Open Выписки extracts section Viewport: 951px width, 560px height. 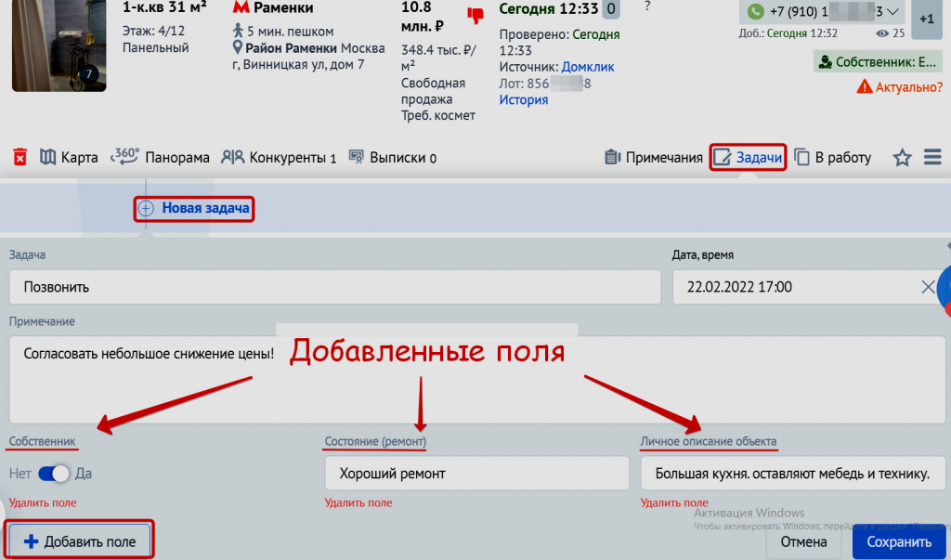(392, 158)
